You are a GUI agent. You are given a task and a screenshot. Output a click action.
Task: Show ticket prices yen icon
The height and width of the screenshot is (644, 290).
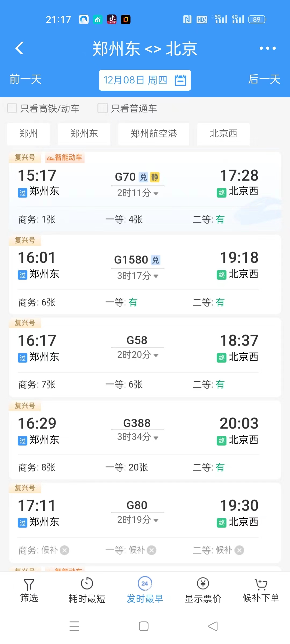click(203, 584)
